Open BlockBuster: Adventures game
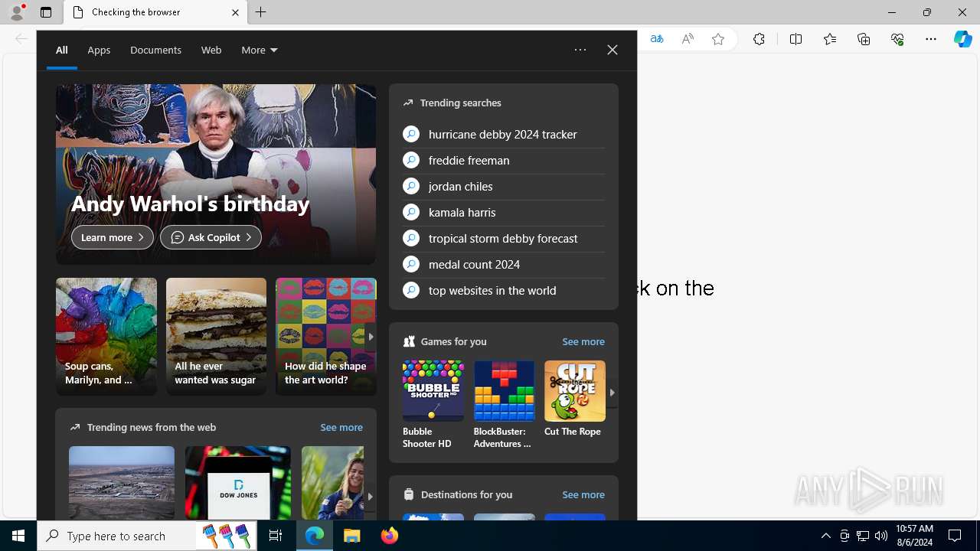 click(504, 405)
